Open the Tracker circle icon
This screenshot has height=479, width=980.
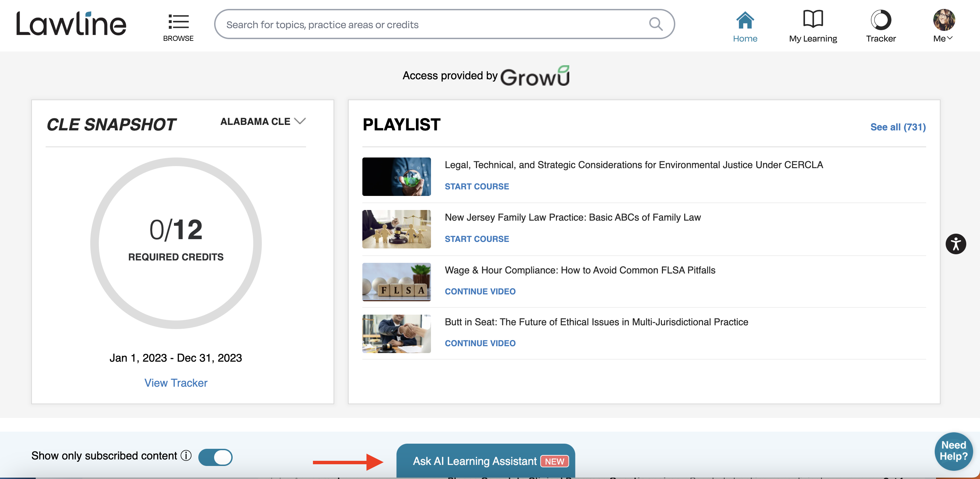tap(881, 20)
